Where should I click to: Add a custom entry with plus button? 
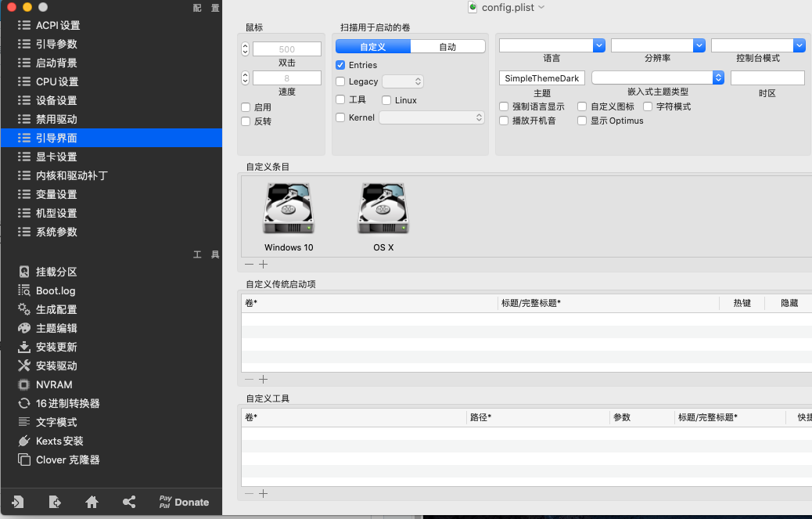tap(263, 264)
